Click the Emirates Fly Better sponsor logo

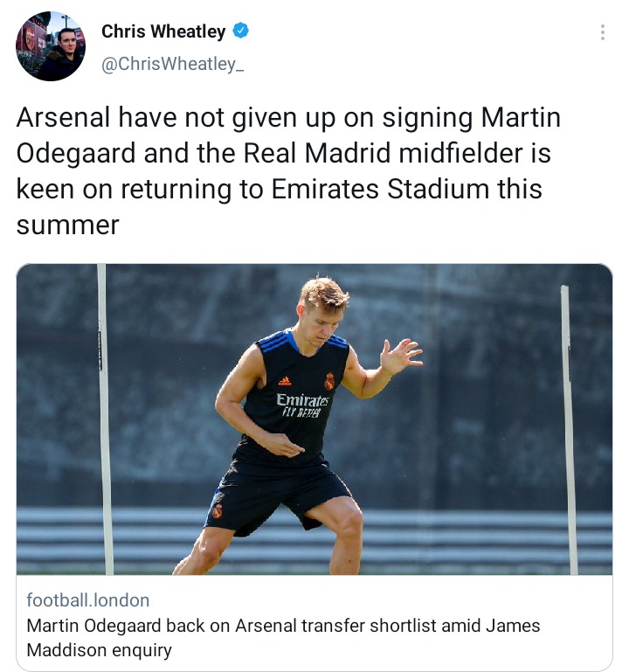[x=302, y=405]
